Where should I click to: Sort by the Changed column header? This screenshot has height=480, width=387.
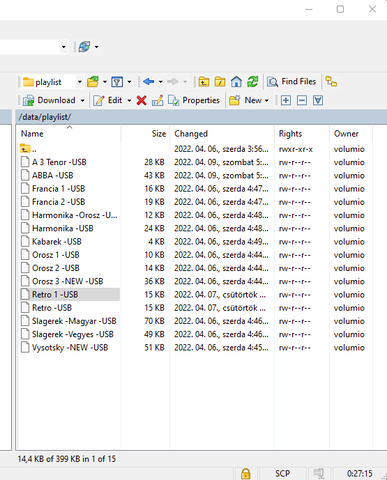[x=222, y=134]
